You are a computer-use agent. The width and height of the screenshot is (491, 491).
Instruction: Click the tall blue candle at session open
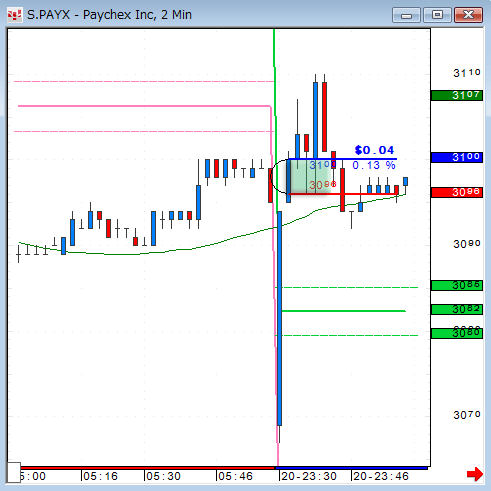[x=279, y=318]
